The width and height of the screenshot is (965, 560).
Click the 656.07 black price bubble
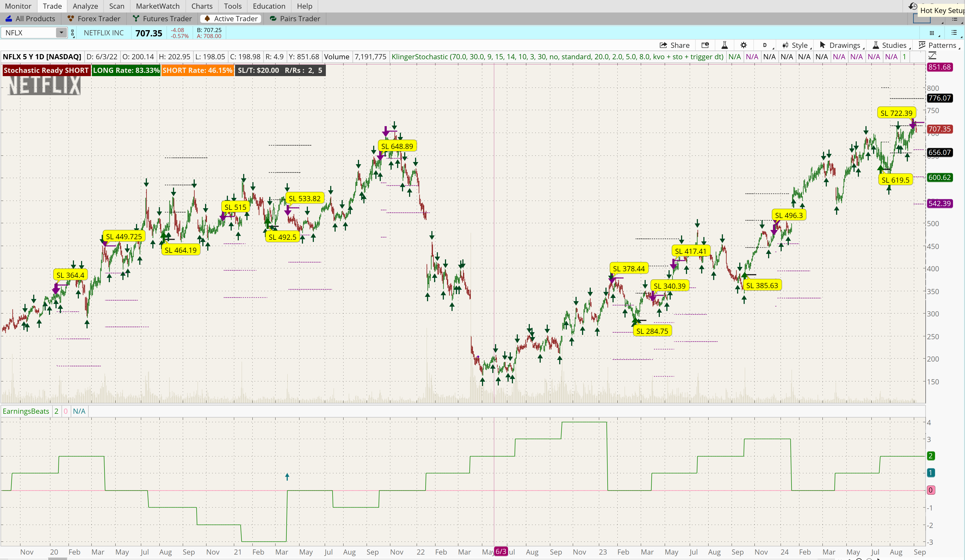[939, 152]
